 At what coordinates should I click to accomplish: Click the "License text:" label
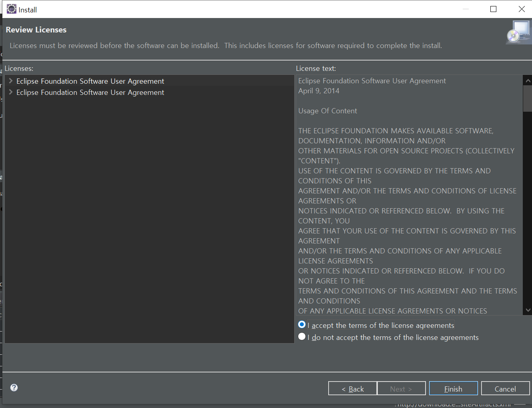pyautogui.click(x=316, y=68)
